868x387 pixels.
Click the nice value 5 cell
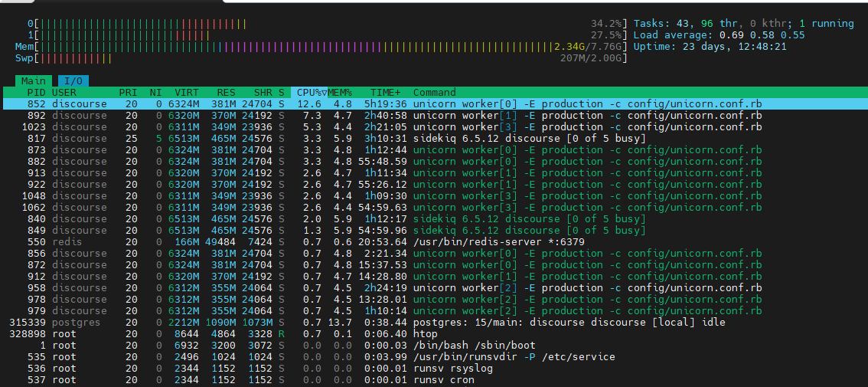point(159,139)
